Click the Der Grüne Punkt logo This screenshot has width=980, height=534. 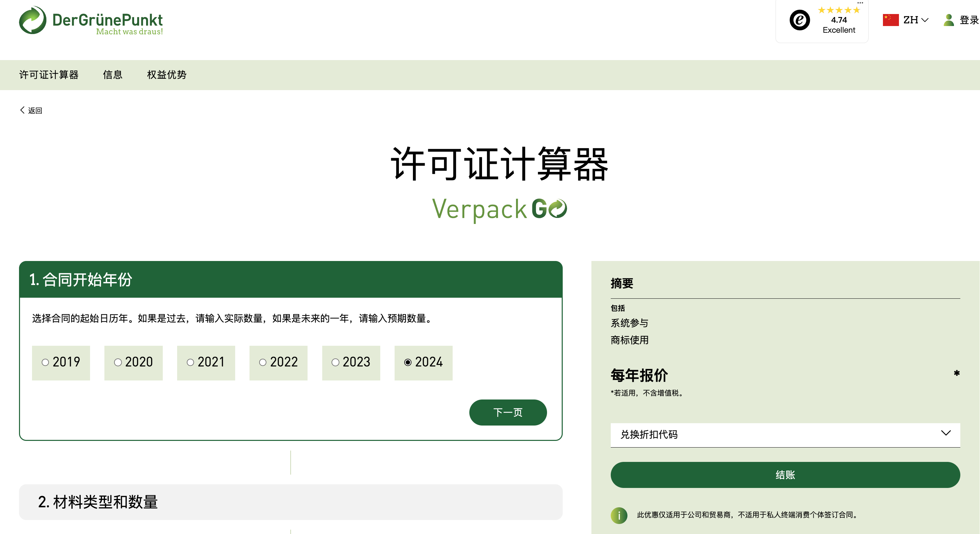coord(91,21)
